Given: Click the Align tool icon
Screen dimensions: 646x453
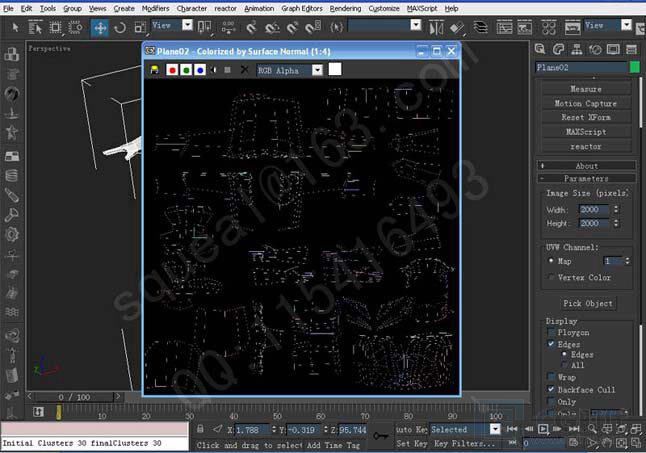Looking at the screenshot, I should [x=457, y=28].
